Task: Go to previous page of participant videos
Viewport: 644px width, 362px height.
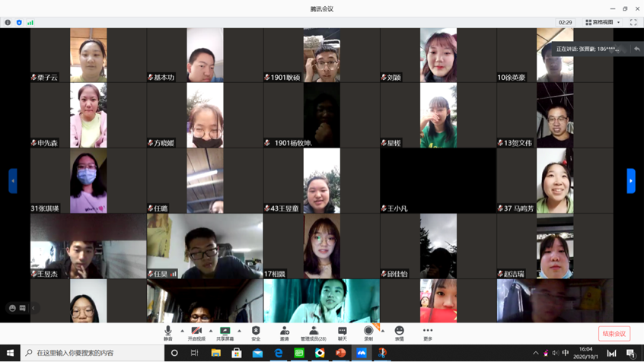Action: [13, 181]
